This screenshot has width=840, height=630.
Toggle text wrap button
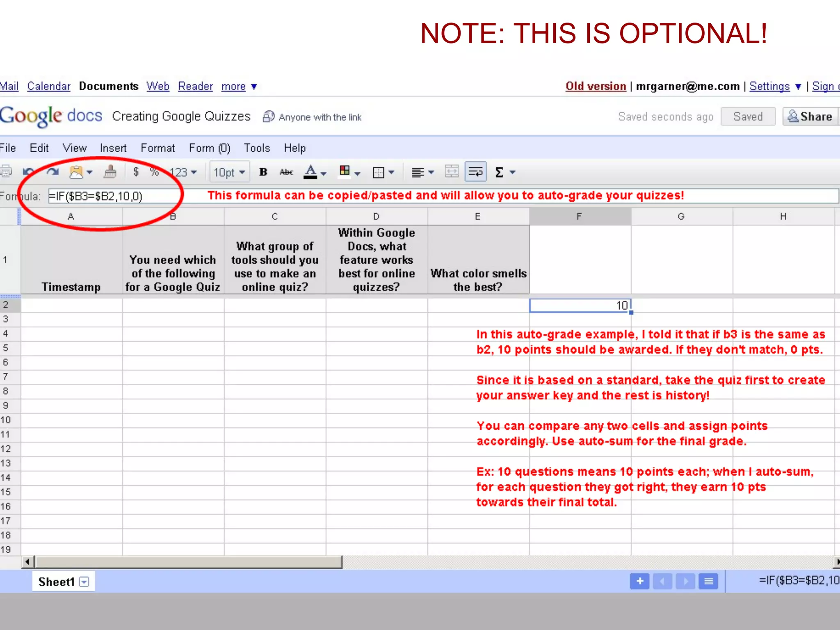pos(475,172)
